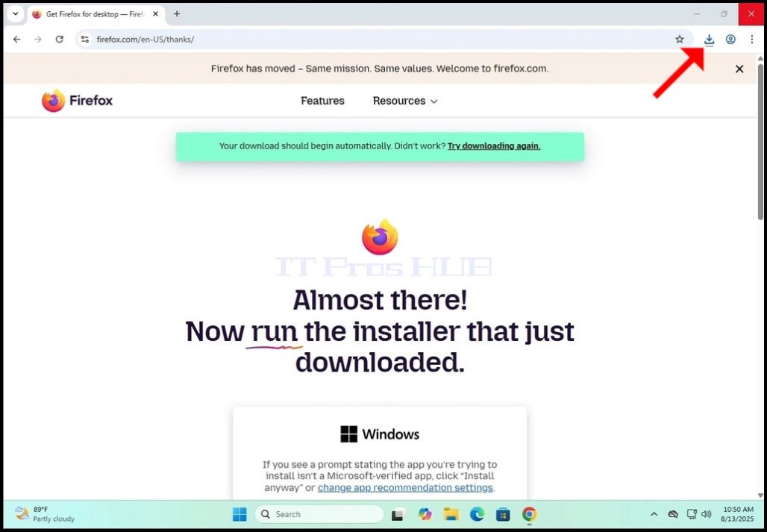This screenshot has height=532, width=767.
Task: Expand the Resources menu
Action: [405, 101]
